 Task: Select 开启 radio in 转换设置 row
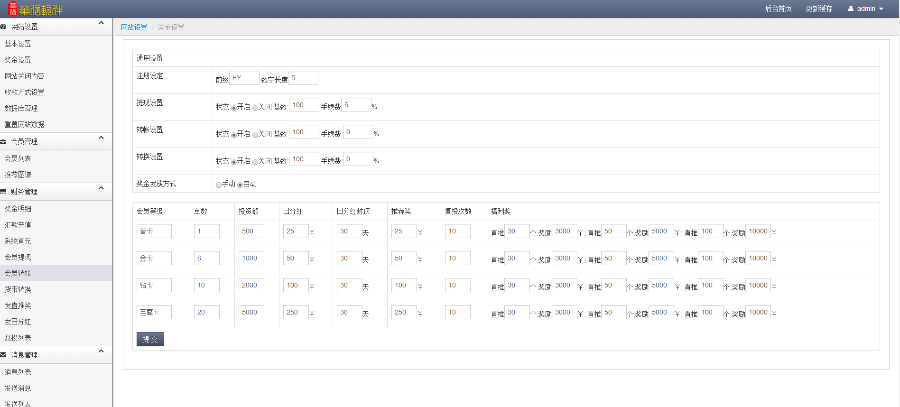[x=234, y=161]
